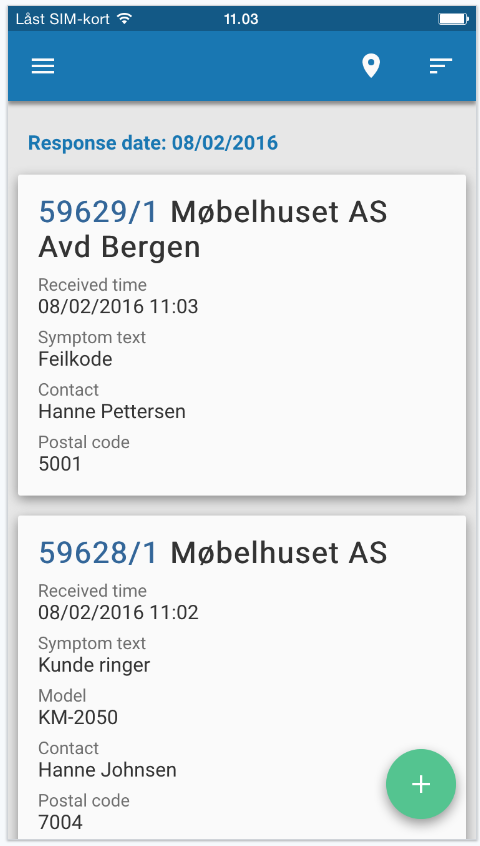The image size is (480, 846).
Task: Tap postal code 5001
Action: click(x=60, y=463)
